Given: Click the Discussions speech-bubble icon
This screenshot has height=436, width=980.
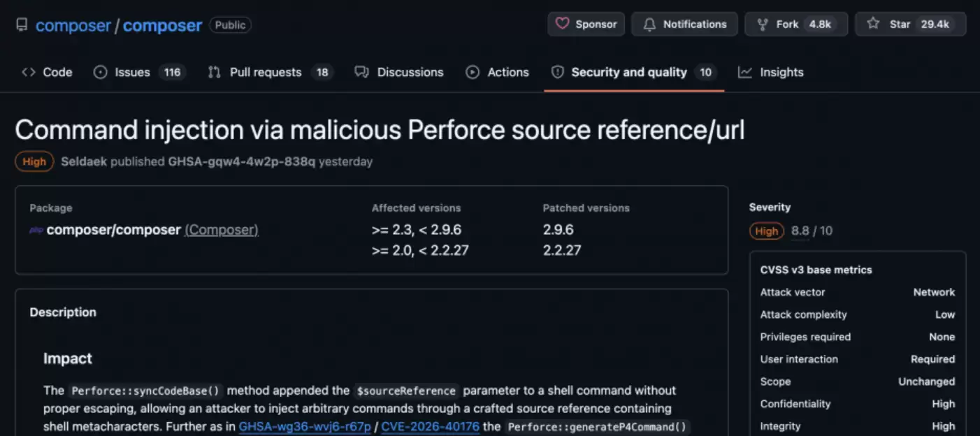Looking at the screenshot, I should [x=361, y=72].
